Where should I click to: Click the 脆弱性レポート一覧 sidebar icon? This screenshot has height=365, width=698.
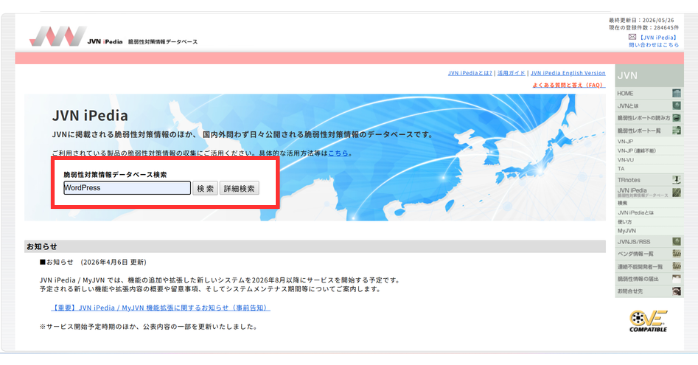click(x=676, y=130)
